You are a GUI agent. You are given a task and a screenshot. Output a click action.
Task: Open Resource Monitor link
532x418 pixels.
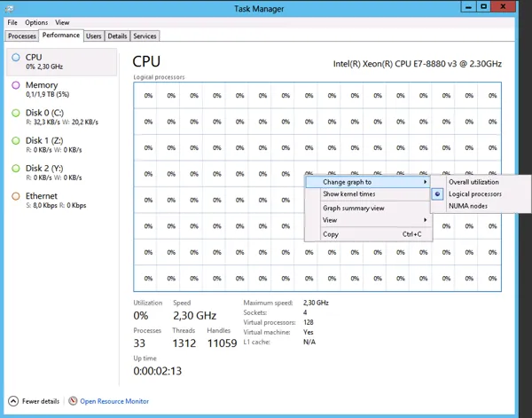click(x=114, y=401)
